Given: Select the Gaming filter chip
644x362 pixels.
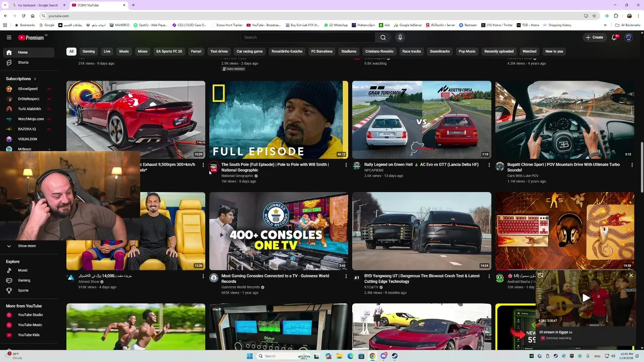Looking at the screenshot, I should (89, 51).
